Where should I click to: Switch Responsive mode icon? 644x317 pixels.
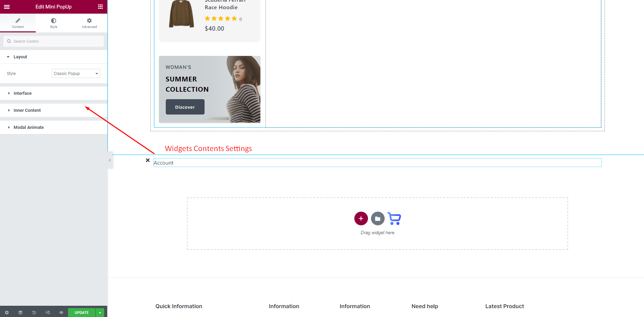tap(48, 313)
